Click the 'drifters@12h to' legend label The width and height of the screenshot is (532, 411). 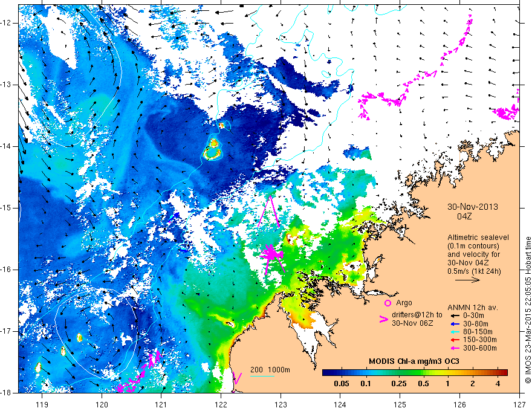coord(417,315)
